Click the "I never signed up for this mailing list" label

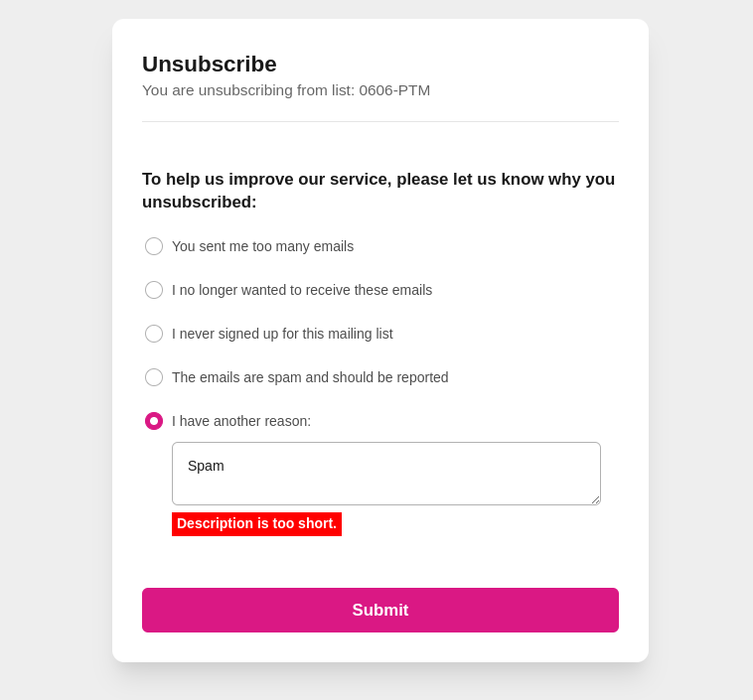(x=282, y=334)
